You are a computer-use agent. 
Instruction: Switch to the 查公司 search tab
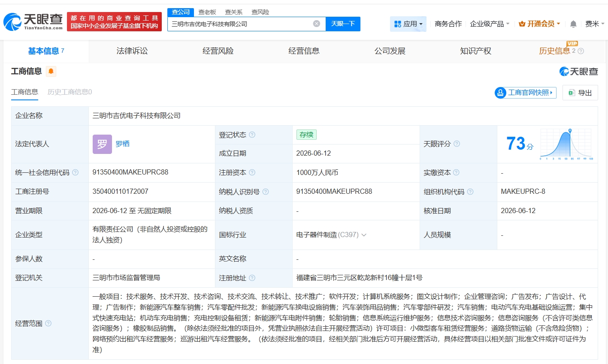181,12
